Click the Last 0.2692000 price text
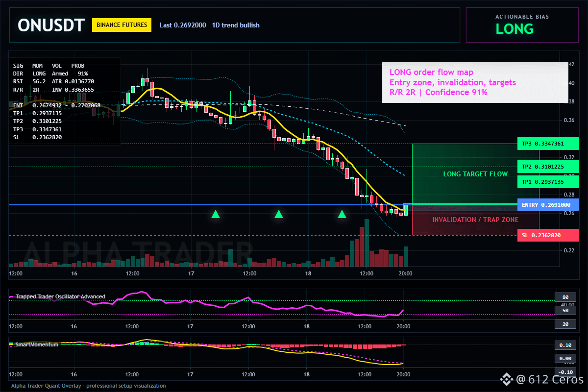The image size is (588, 392). [x=182, y=25]
